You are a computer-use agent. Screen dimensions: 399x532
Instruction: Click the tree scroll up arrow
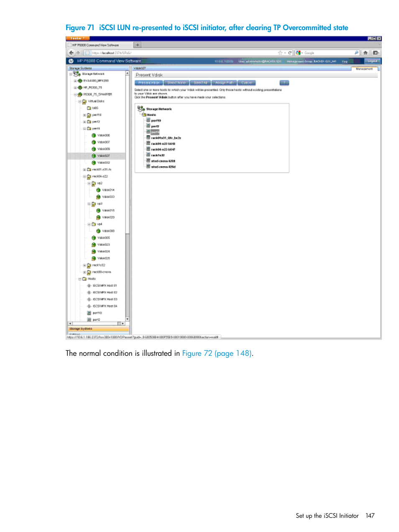click(x=128, y=73)
